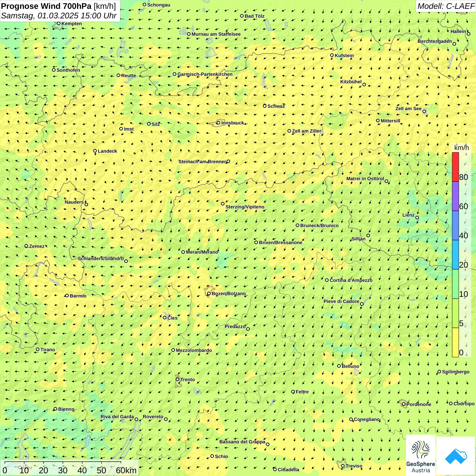Click the Brixen/Bressanone label
The image size is (476, 476).
point(280,242)
